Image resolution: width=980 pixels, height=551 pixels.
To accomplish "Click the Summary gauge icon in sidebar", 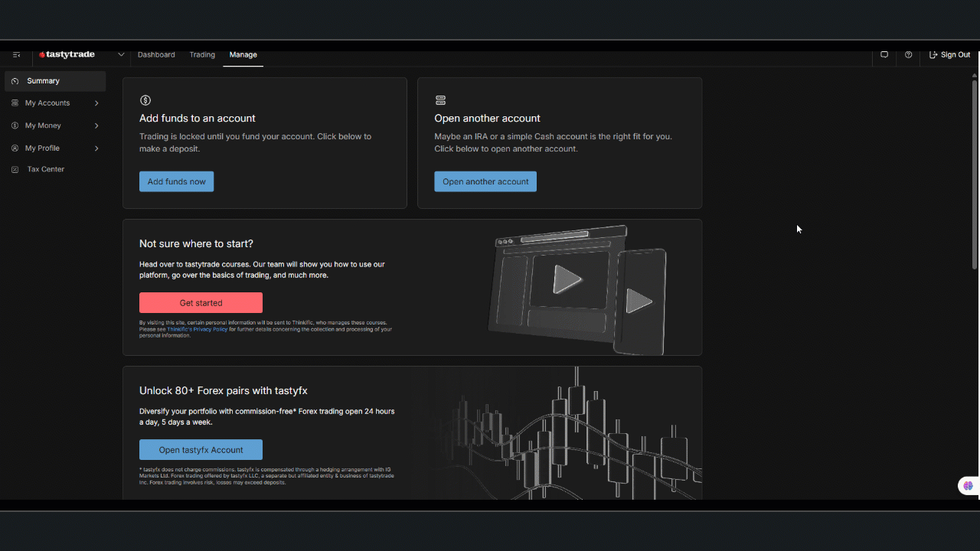I will [x=15, y=81].
